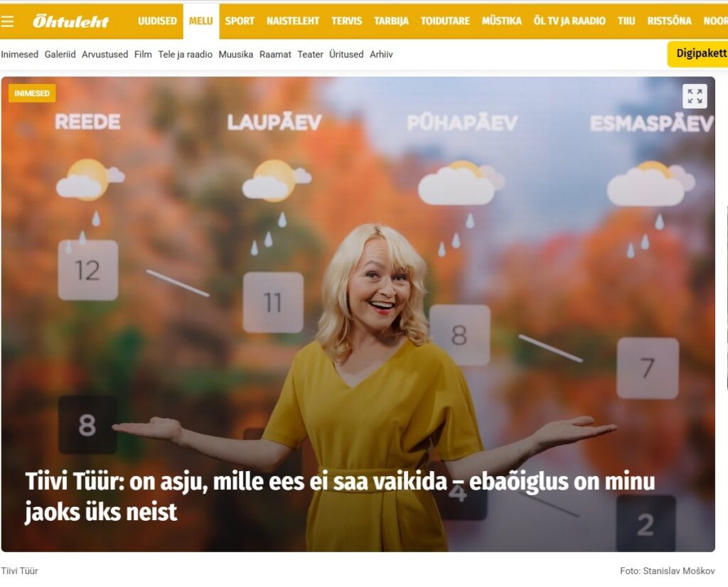Image resolution: width=728 pixels, height=587 pixels.
Task: Click the main article photo of Tiivi Tüür
Action: tap(358, 314)
